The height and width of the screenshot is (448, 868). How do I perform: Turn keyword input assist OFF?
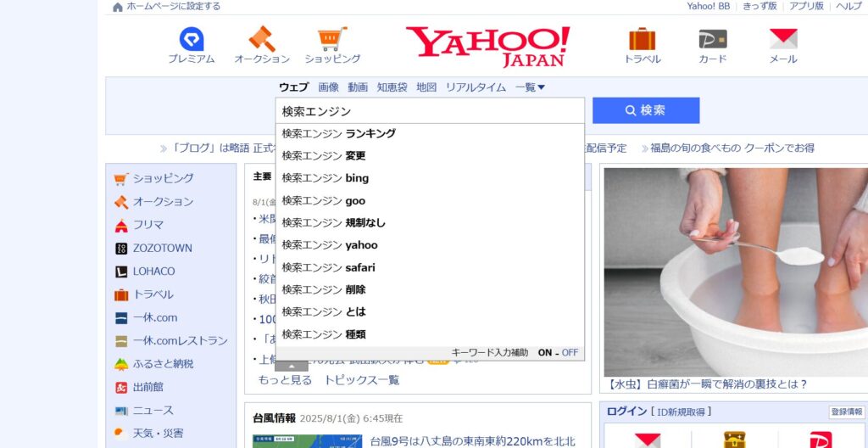[570, 353]
